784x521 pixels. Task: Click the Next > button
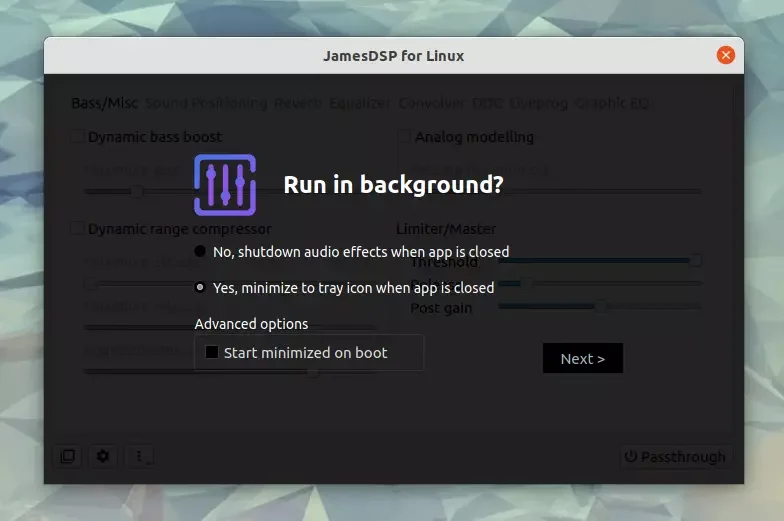pos(582,358)
